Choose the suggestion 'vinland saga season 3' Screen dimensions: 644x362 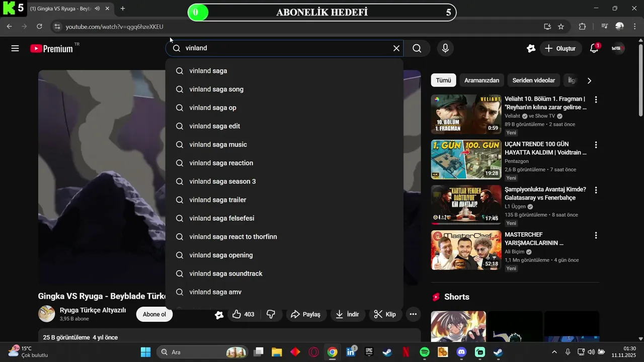point(284,182)
